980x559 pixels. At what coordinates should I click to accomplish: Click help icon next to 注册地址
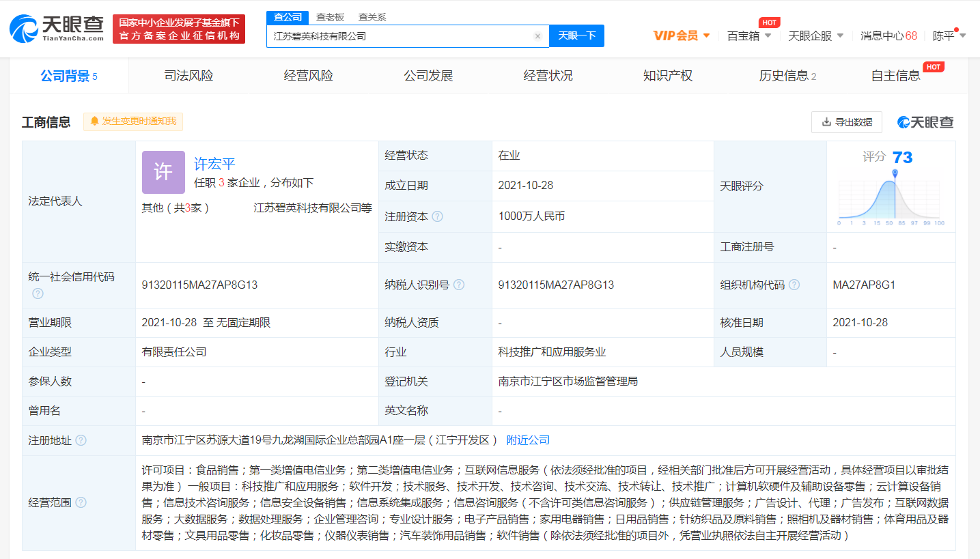point(81,440)
